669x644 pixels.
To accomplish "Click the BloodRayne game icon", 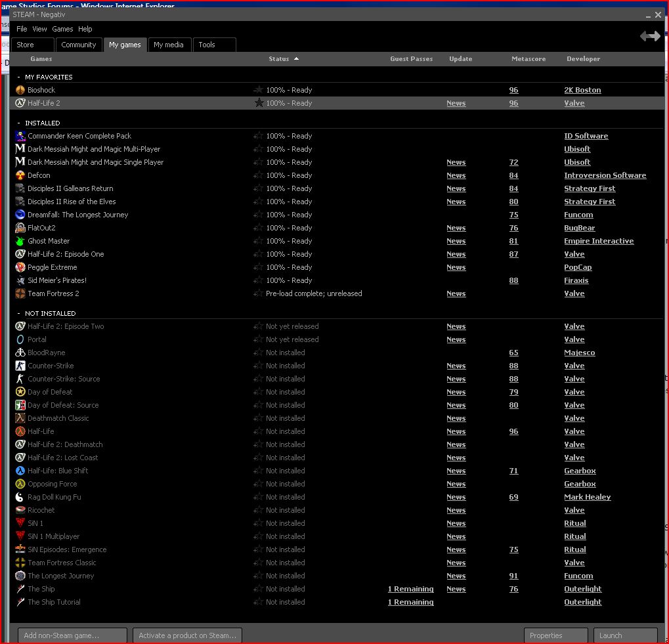I will [20, 353].
